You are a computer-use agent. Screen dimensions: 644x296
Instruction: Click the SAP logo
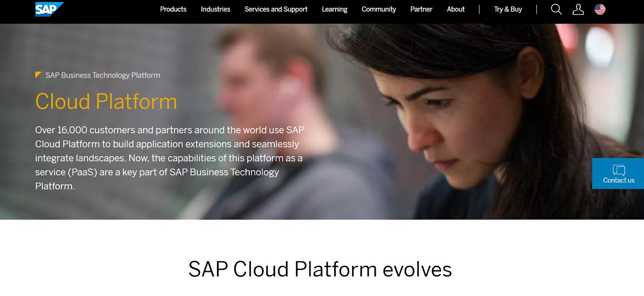(49, 9)
